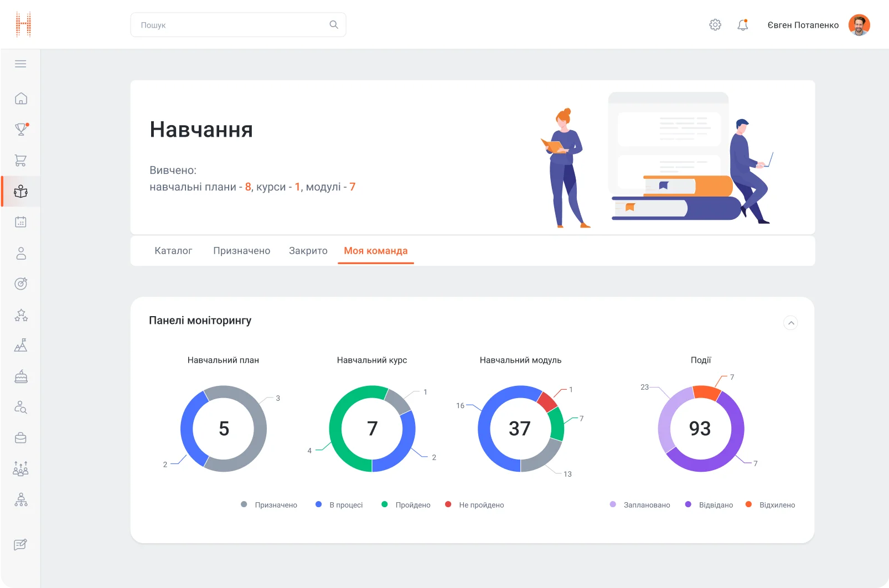889x588 pixels.
Task: Open the calendar icon
Action: click(x=20, y=221)
